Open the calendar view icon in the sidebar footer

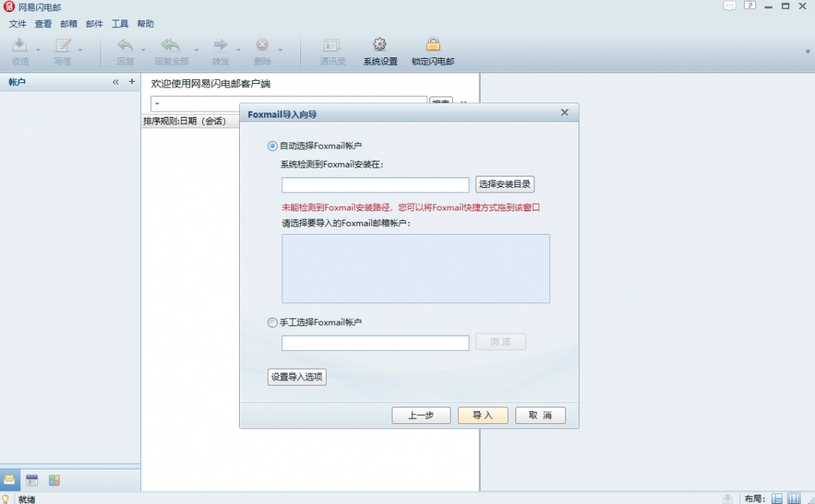32,480
